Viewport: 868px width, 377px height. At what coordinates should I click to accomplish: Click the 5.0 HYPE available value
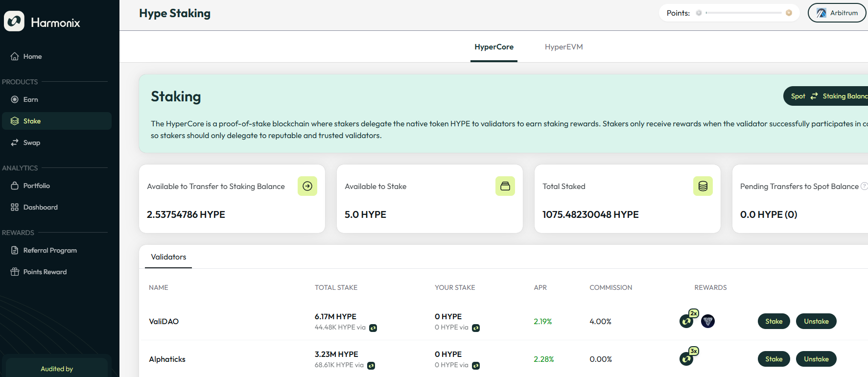click(365, 214)
